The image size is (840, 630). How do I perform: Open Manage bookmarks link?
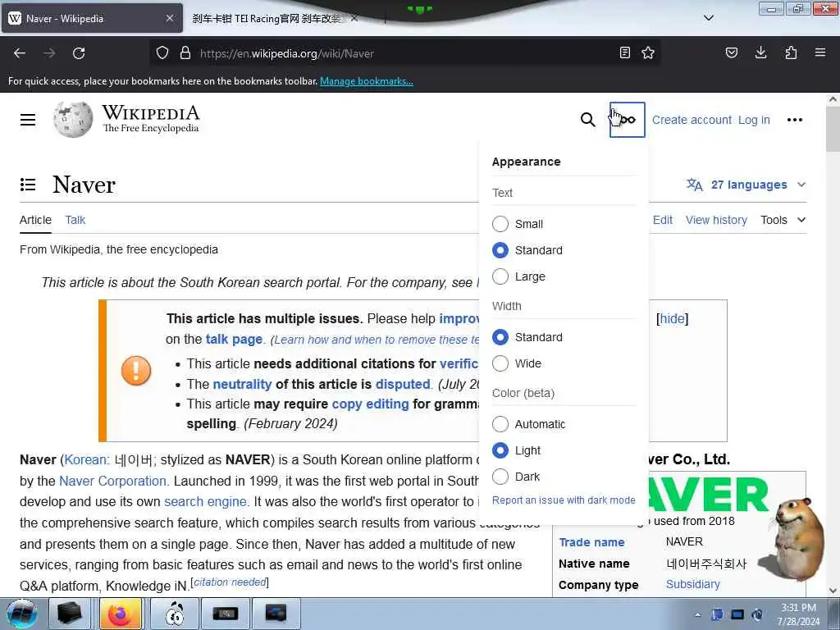tap(367, 81)
